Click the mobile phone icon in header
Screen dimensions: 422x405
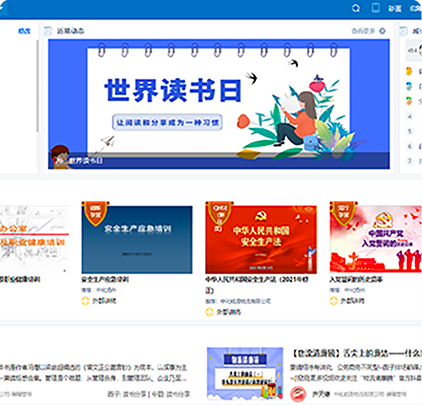point(375,8)
